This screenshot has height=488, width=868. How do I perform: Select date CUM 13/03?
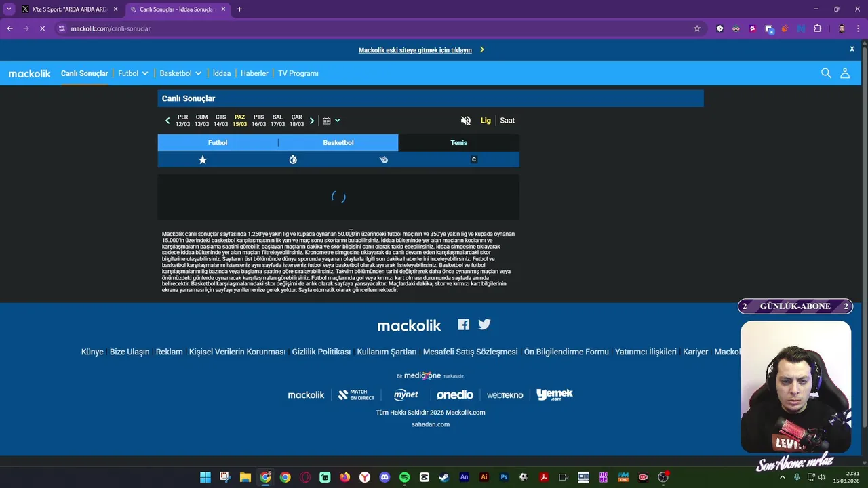click(202, 121)
